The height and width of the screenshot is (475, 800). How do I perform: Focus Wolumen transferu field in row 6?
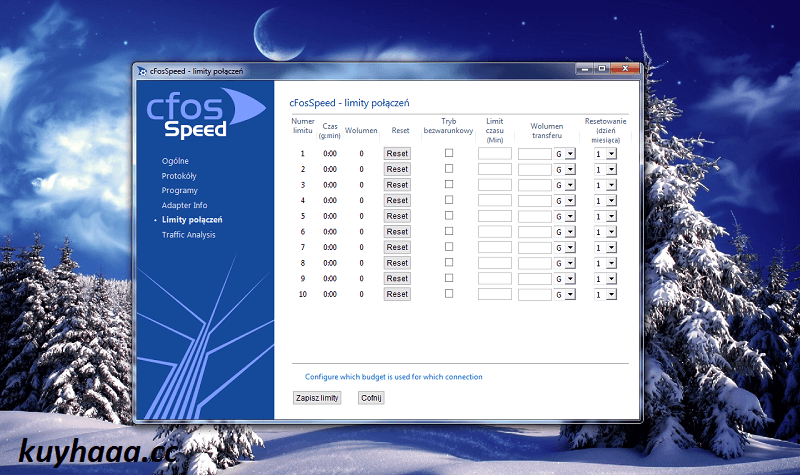(535, 232)
